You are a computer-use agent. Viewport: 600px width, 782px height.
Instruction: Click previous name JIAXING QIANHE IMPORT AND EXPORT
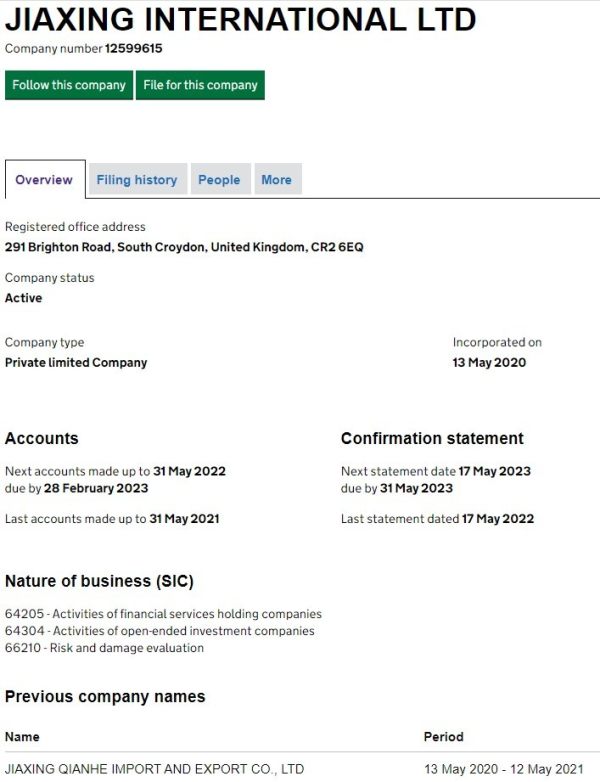(x=154, y=768)
